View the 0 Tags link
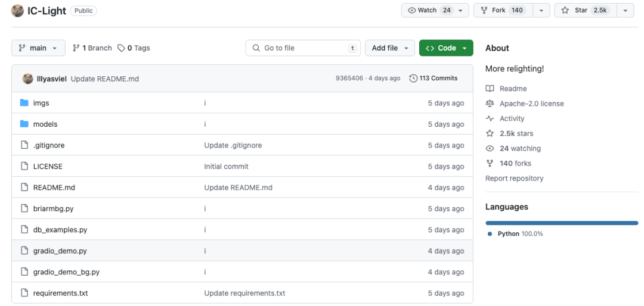Screen dimensions: 644x306 pyautogui.click(x=134, y=48)
